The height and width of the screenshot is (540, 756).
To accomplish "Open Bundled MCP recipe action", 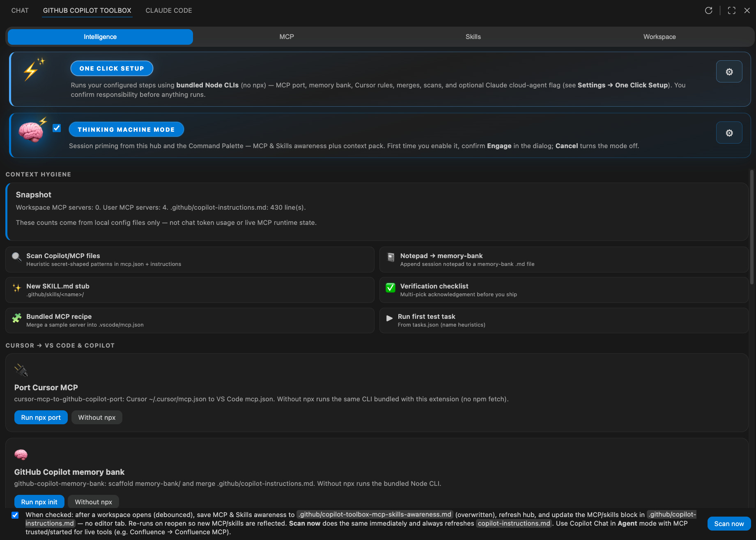I will pyautogui.click(x=190, y=320).
